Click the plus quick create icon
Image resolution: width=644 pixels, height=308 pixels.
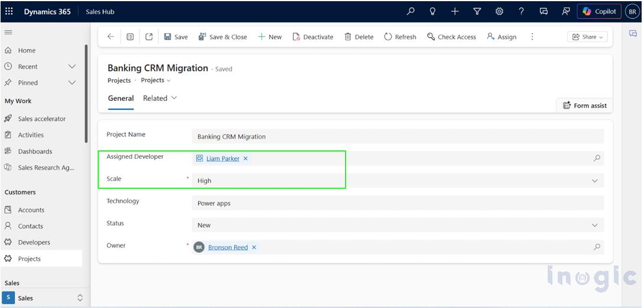(x=455, y=11)
